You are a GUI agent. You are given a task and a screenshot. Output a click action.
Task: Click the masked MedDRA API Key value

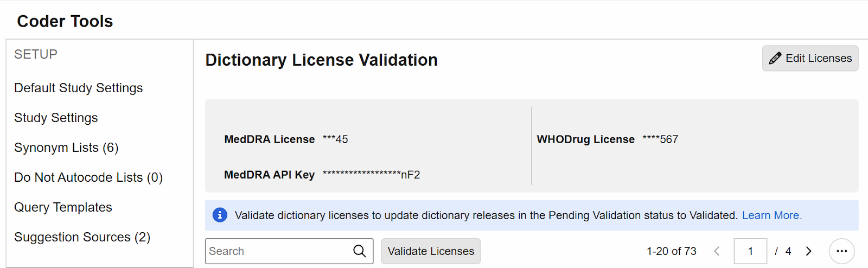371,175
